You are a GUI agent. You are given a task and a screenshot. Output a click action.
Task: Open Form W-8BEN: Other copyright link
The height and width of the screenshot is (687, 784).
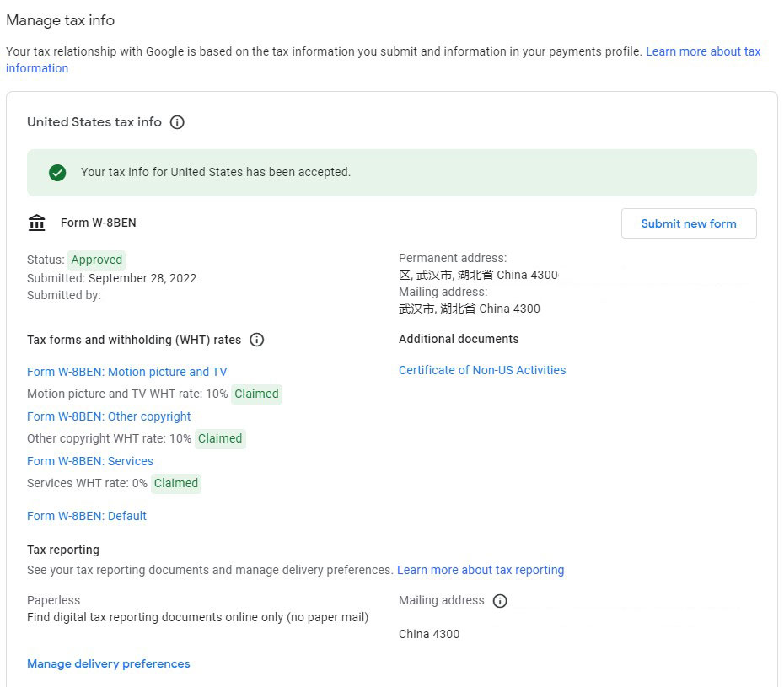pos(109,416)
